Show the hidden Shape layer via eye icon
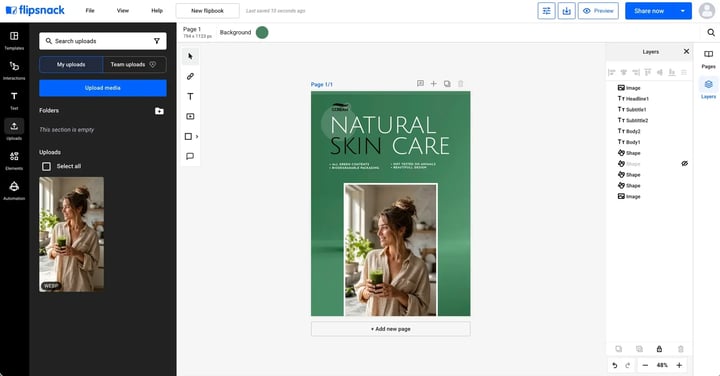 pyautogui.click(x=684, y=163)
